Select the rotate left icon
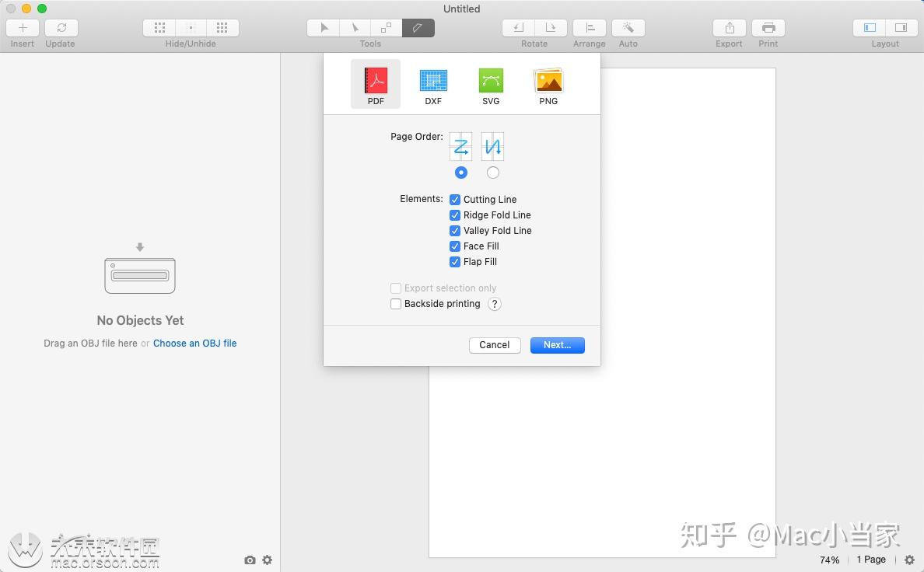 click(517, 27)
